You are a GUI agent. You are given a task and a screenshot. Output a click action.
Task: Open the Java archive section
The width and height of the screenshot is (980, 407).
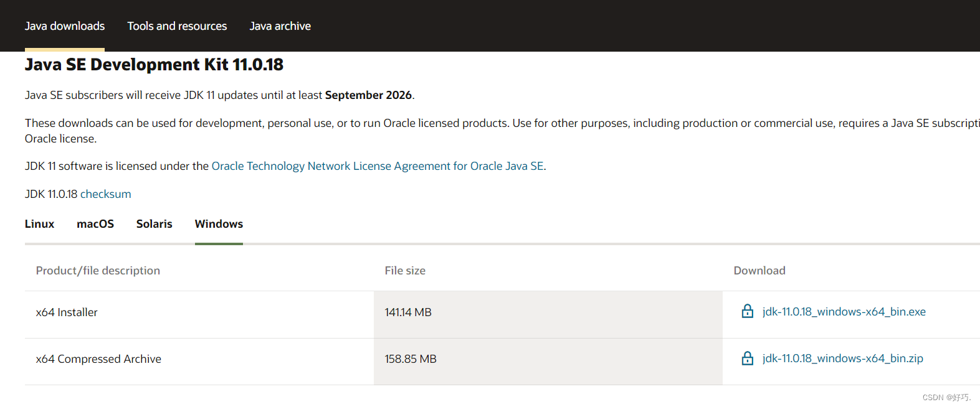tap(280, 26)
